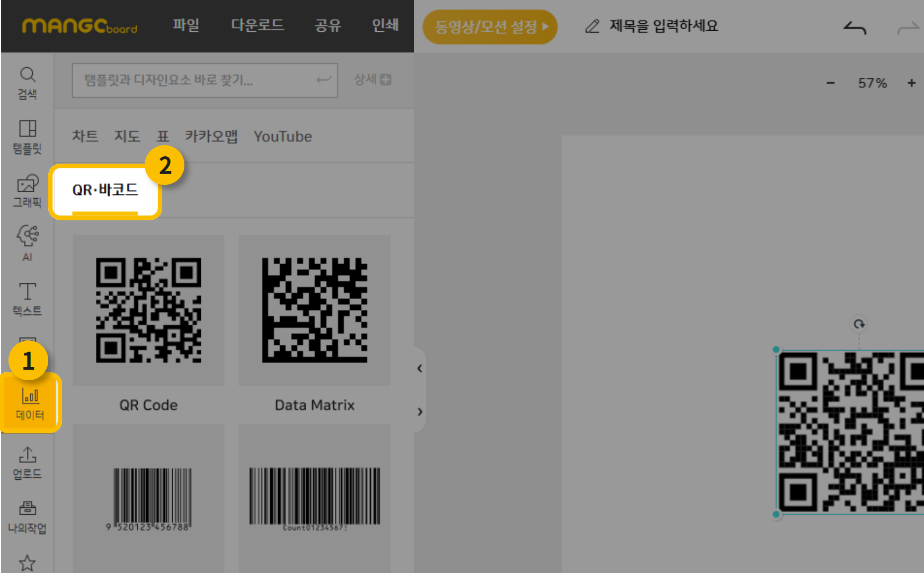Open the 검색 search sidebar icon
924x573 pixels.
click(28, 83)
